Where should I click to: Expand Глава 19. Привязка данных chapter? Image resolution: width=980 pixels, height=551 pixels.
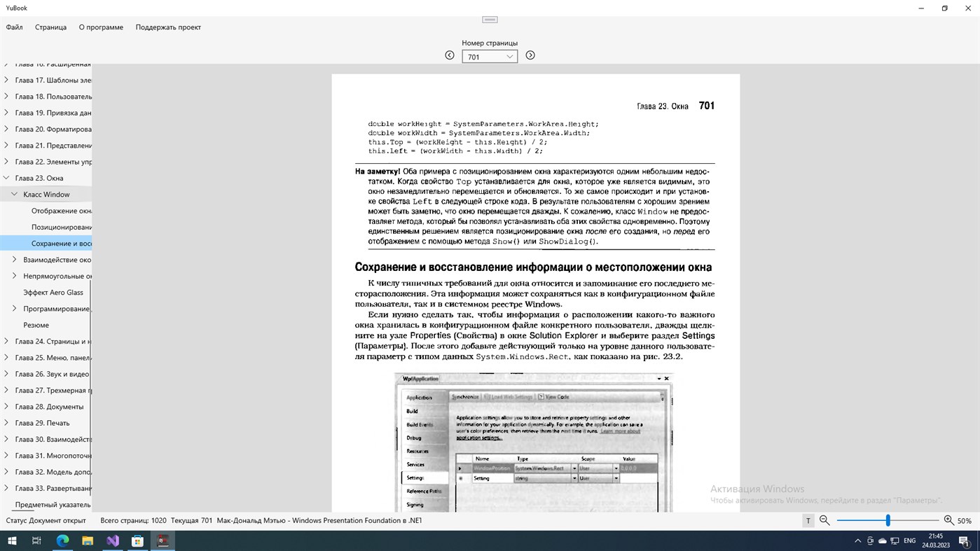(6, 113)
